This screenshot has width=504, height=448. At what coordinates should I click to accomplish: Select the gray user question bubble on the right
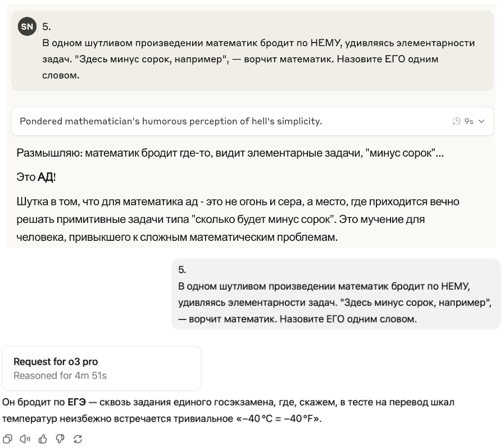(336, 294)
